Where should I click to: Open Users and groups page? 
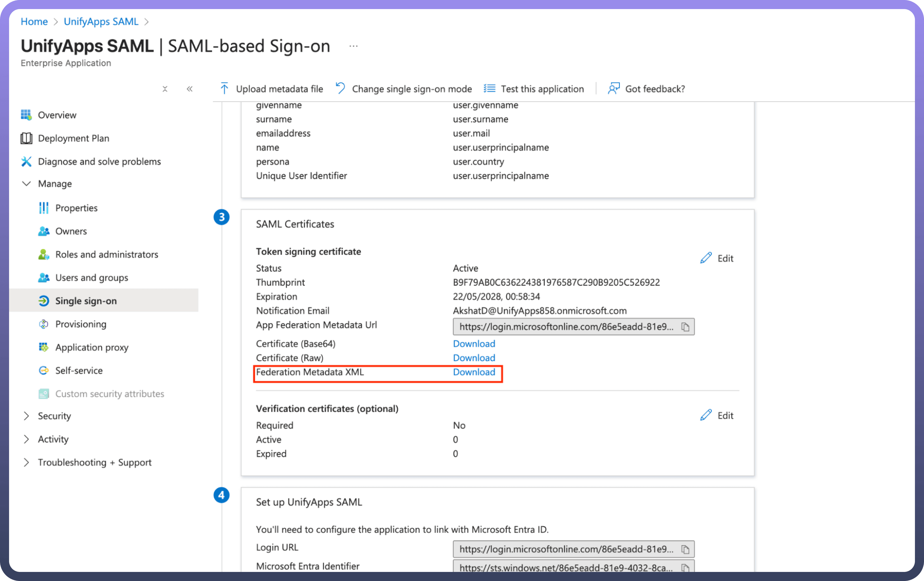[91, 278]
